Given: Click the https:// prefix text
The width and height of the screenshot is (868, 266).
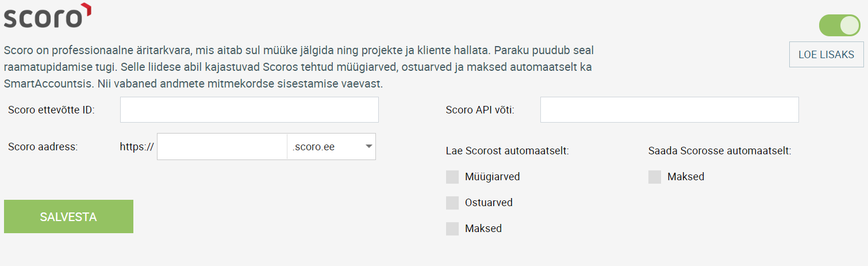Looking at the screenshot, I should (137, 147).
